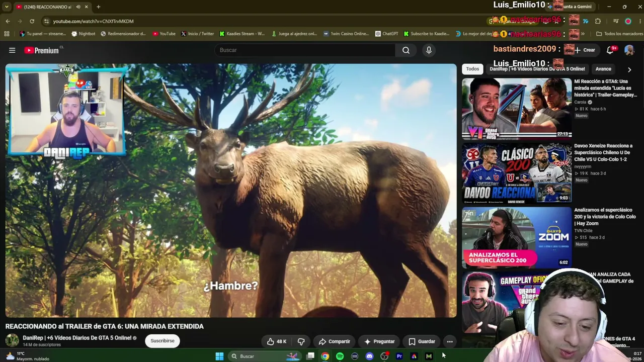Subscribe to DaniRep with Suscribirse button
The width and height of the screenshot is (644, 362).
pos(163,341)
